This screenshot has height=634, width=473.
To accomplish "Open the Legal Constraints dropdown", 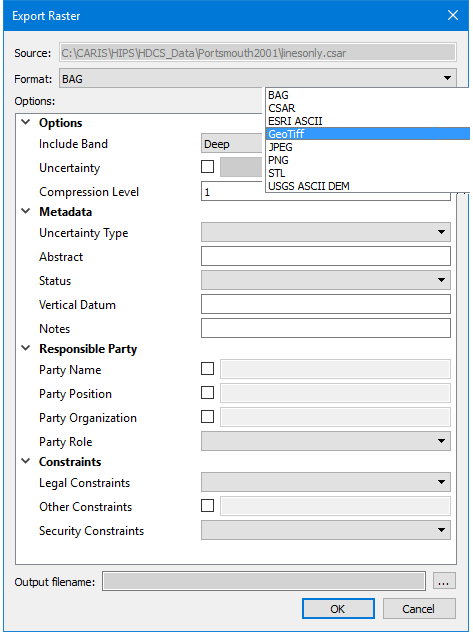I will [326, 482].
